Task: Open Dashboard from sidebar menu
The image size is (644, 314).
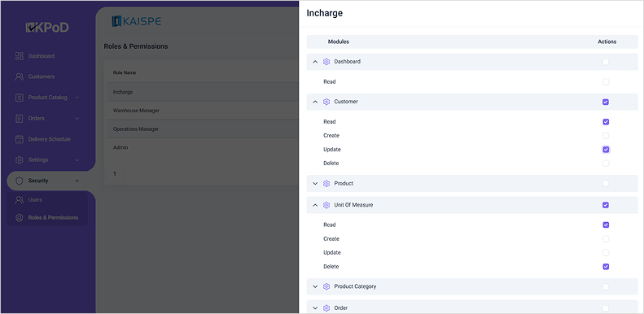Action: point(41,56)
